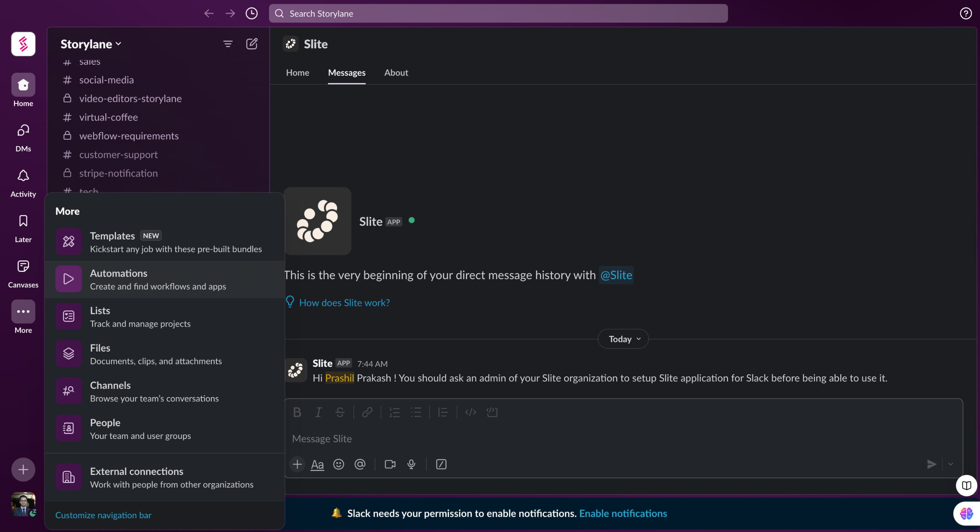Click the Enable notifications link

pos(623,513)
